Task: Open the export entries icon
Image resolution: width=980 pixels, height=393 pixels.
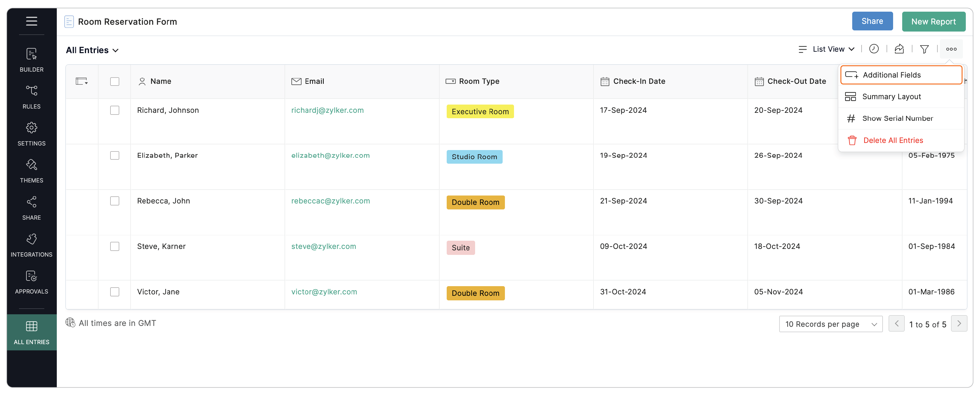Action: 899,49
